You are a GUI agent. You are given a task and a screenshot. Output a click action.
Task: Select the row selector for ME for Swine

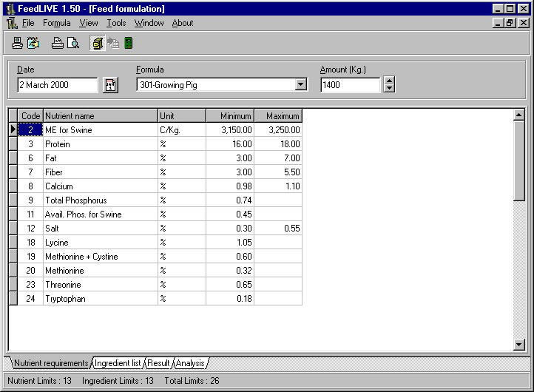point(13,129)
